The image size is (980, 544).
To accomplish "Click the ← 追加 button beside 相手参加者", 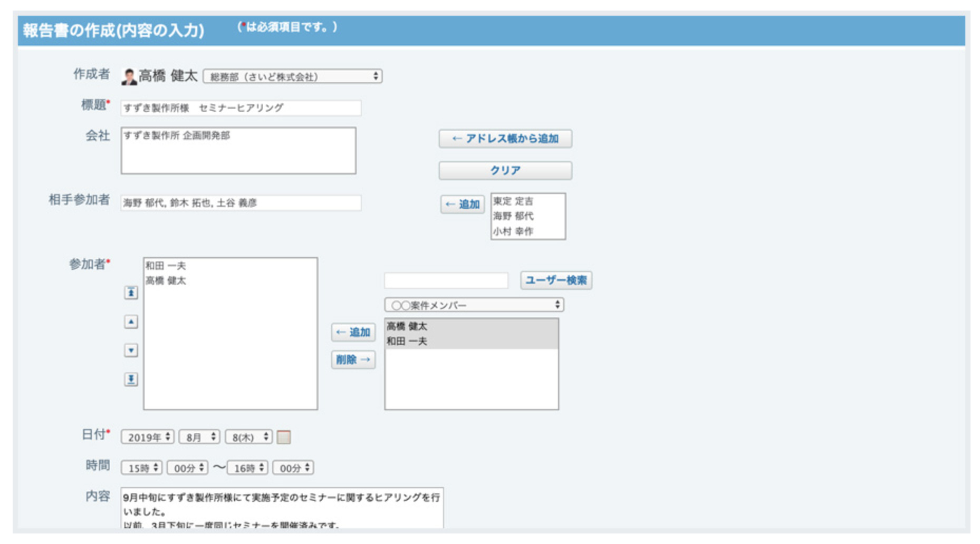I will [x=462, y=205].
